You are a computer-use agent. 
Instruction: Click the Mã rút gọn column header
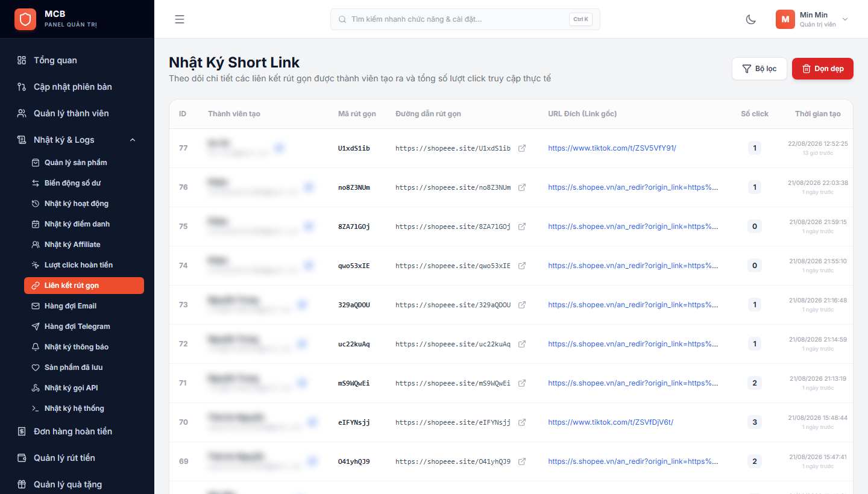tap(357, 114)
